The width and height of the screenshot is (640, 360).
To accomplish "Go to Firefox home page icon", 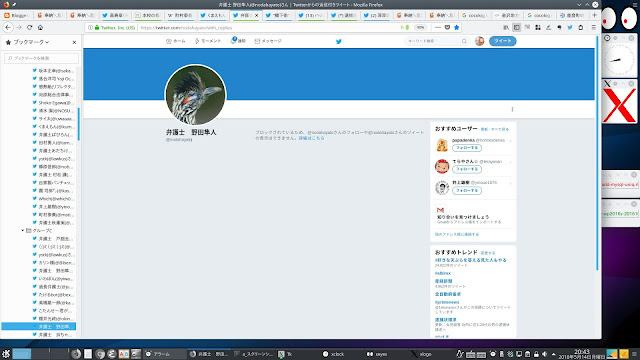I will point(40,27).
